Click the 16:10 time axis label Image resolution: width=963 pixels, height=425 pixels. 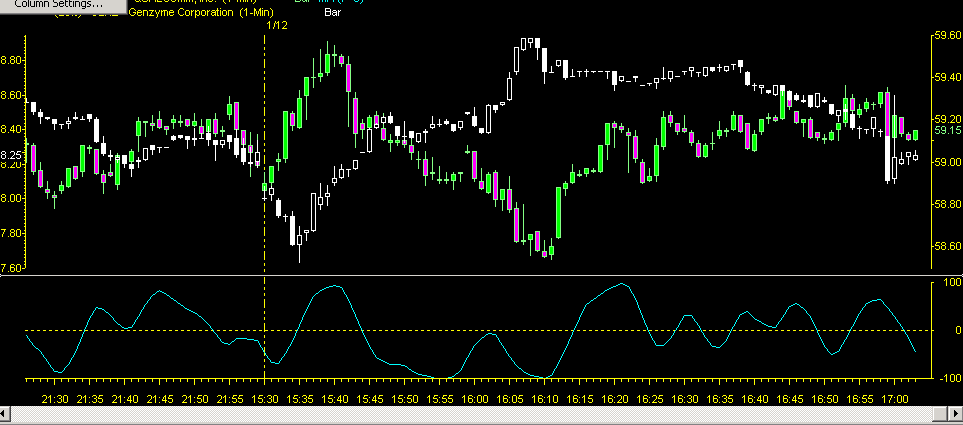coord(545,399)
